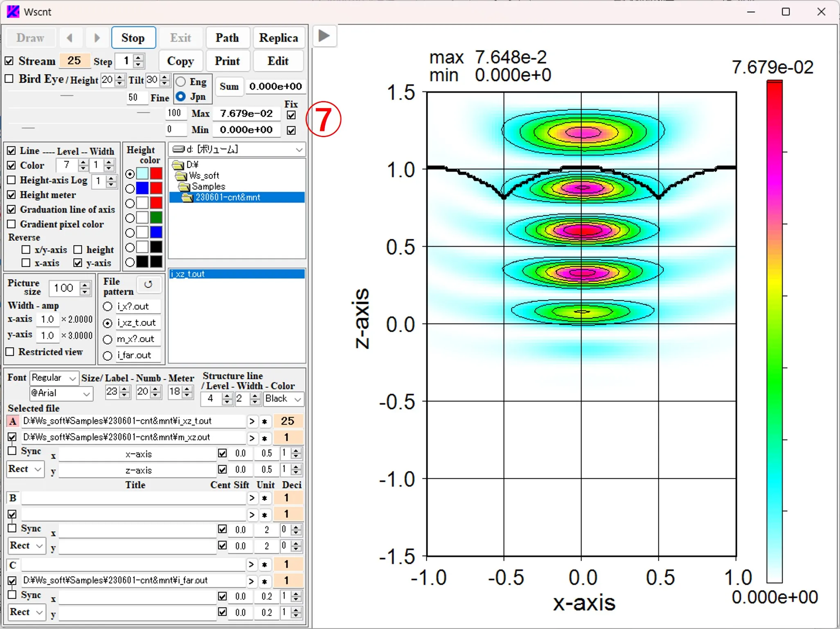Screen dimensions: 840x629
Task: Click the Edit button
Action: [x=278, y=61]
